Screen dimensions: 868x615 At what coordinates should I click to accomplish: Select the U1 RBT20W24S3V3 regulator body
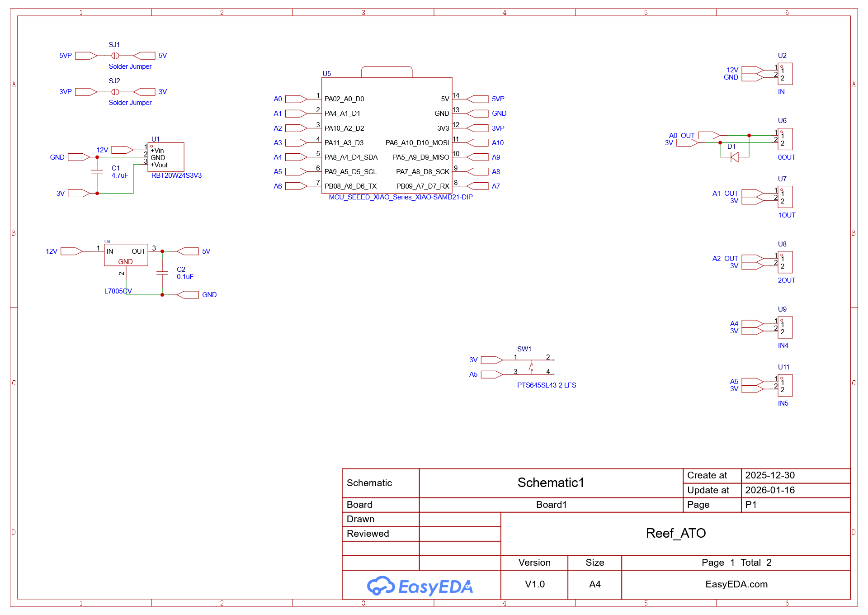click(166, 157)
